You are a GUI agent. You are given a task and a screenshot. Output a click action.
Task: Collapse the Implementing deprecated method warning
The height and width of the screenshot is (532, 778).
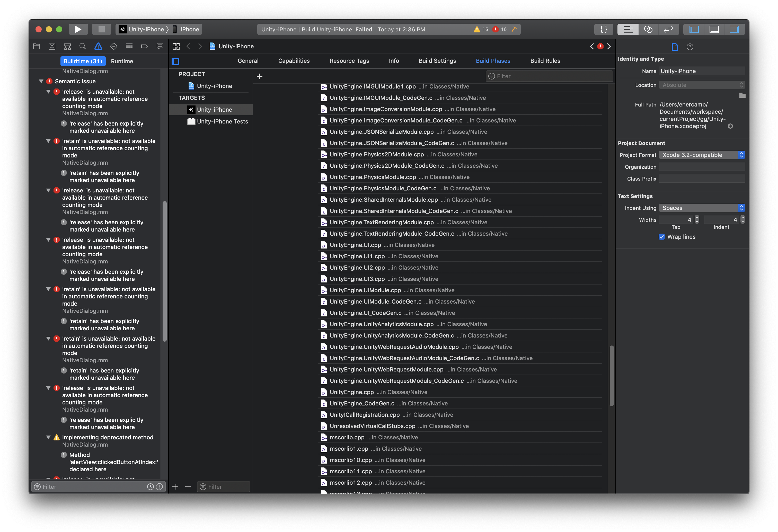coord(48,438)
